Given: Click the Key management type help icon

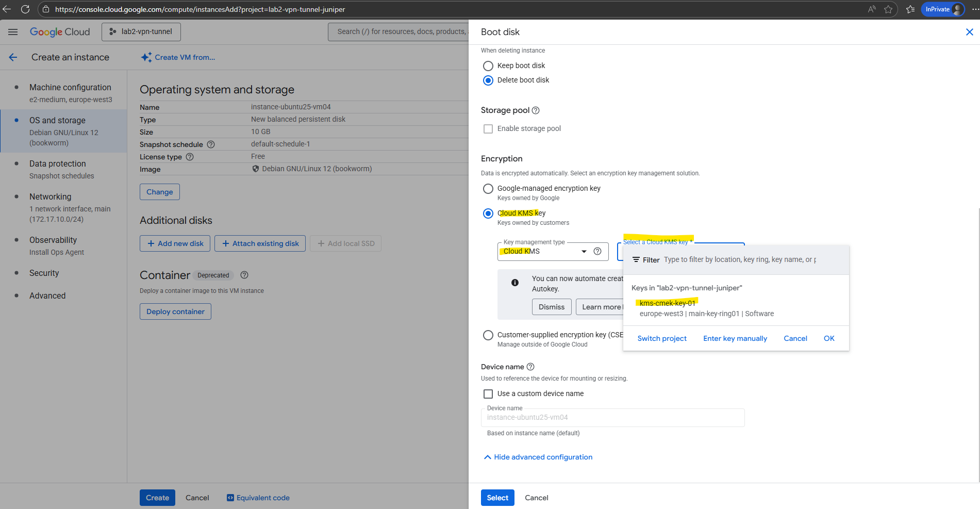Looking at the screenshot, I should pyautogui.click(x=597, y=251).
